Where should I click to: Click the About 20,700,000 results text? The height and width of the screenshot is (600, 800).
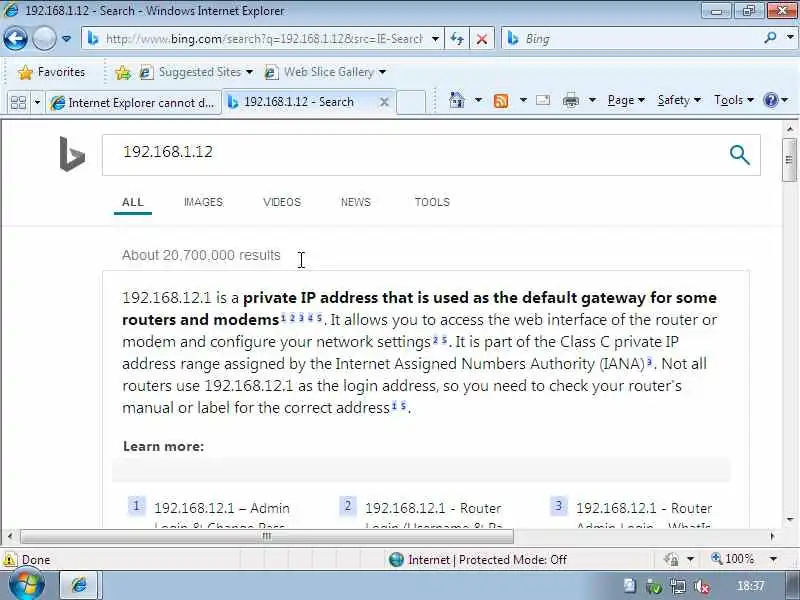[x=201, y=255]
